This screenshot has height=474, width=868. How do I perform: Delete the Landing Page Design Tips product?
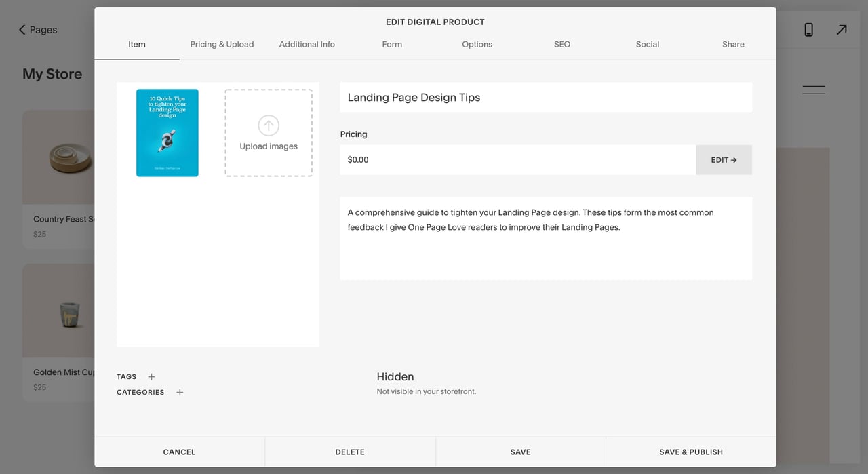350,452
